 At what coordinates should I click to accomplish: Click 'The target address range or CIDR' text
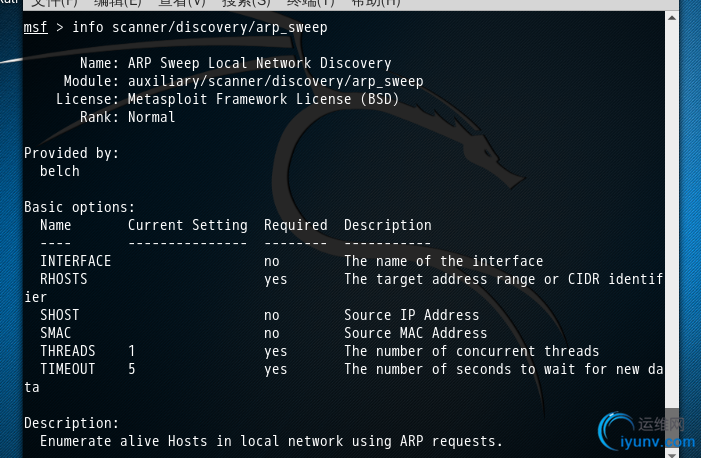(x=472, y=279)
